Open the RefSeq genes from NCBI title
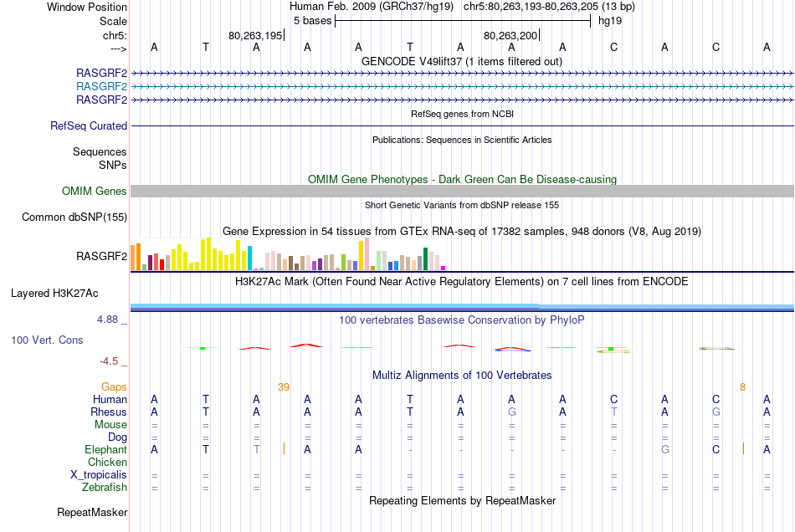Screen dimensions: 795x532 click(462, 114)
